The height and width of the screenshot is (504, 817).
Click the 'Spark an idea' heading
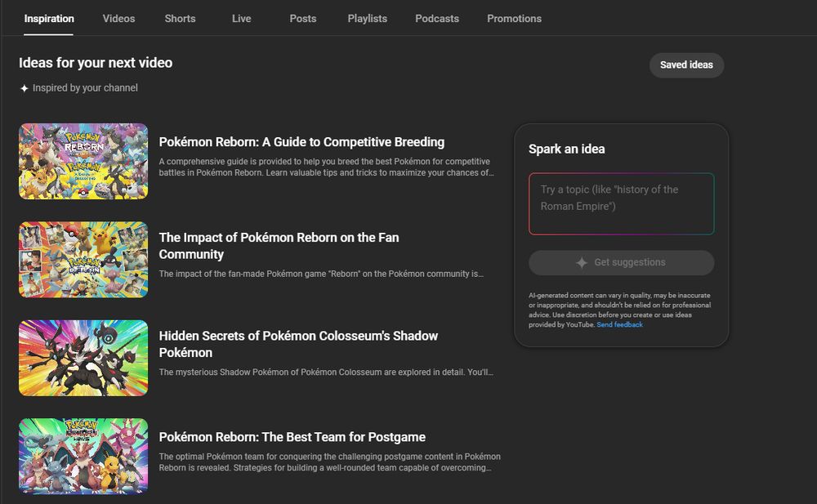click(x=567, y=149)
